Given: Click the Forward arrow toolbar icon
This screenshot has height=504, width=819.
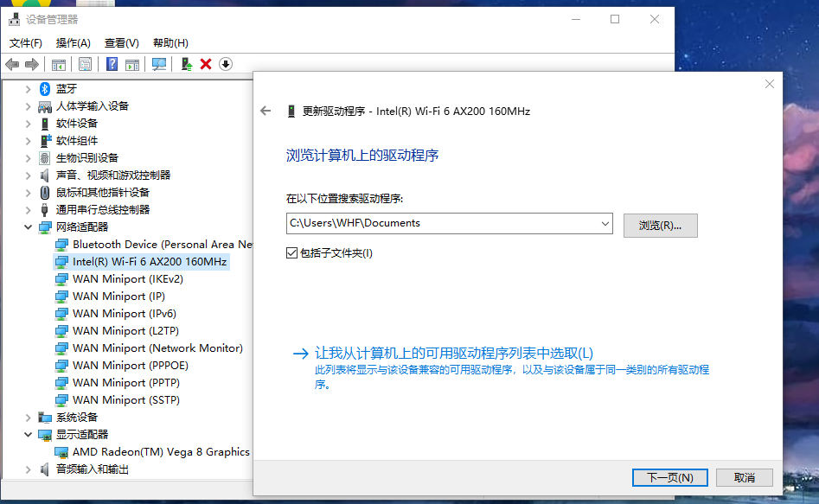Looking at the screenshot, I should [32, 64].
